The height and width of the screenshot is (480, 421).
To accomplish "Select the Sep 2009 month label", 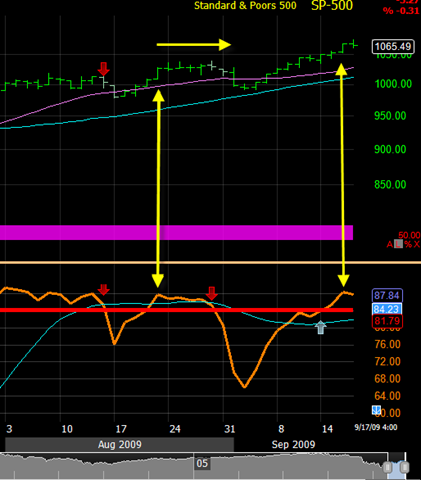I will click(293, 445).
